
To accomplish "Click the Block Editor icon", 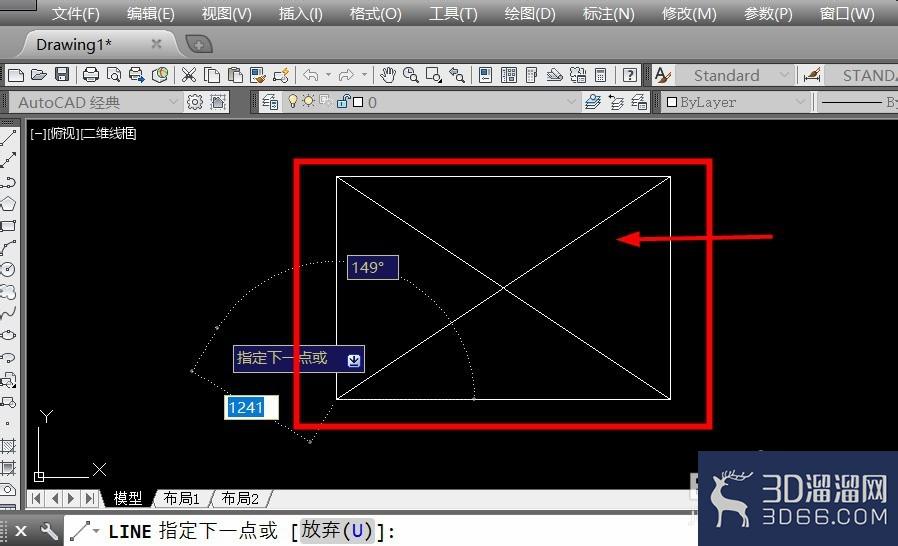I will coord(281,75).
